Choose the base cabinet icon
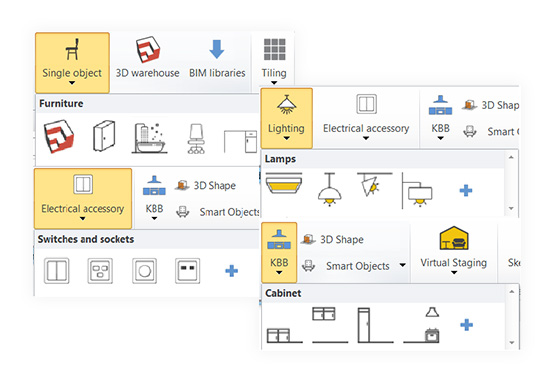This screenshot has width=555, height=382. (x=284, y=336)
